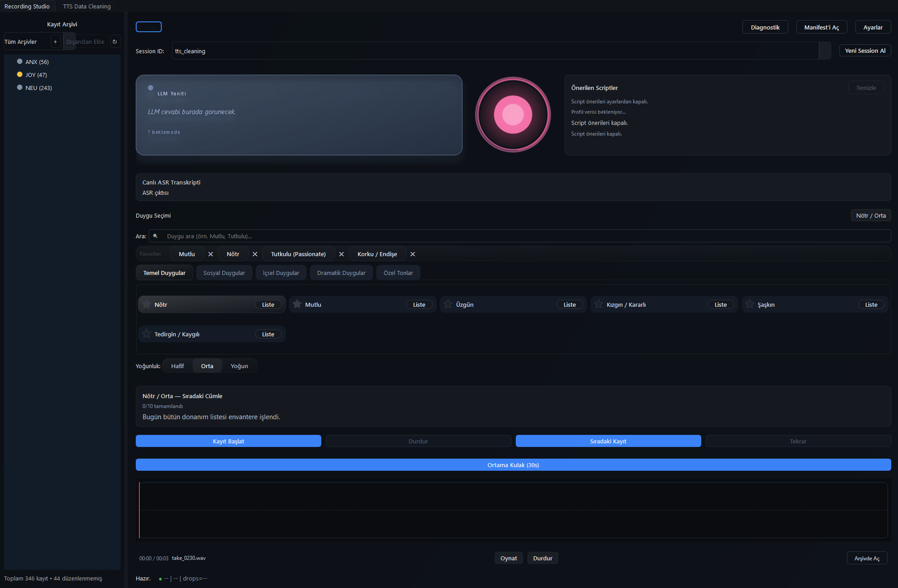This screenshot has height=588, width=898.
Task: Toggle favorite star for Üzgün emotion
Action: pos(448,304)
